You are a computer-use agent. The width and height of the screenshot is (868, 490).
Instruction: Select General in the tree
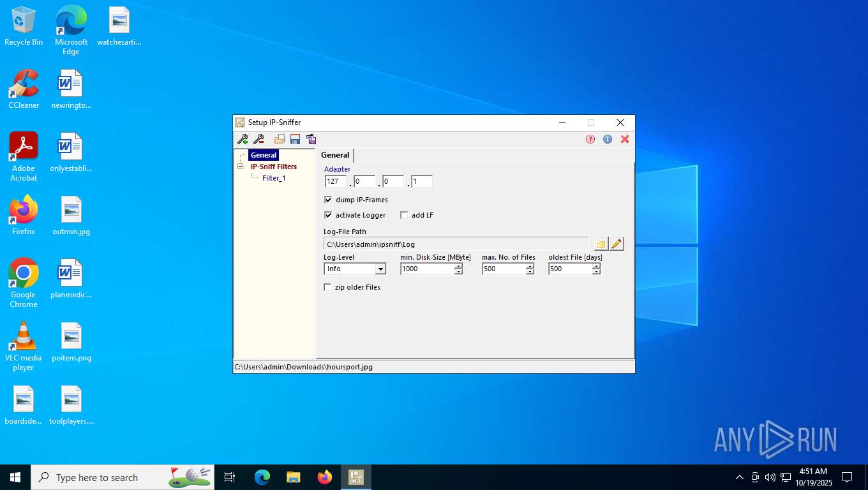264,155
